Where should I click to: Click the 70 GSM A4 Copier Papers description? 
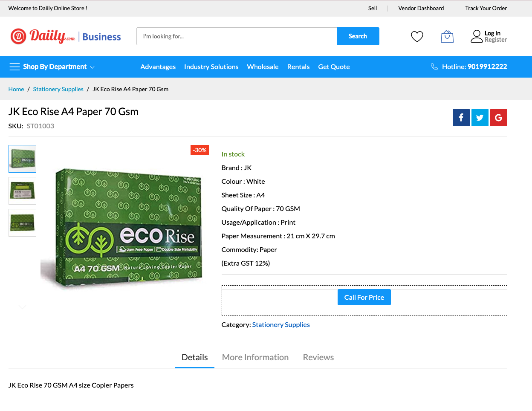click(x=71, y=385)
